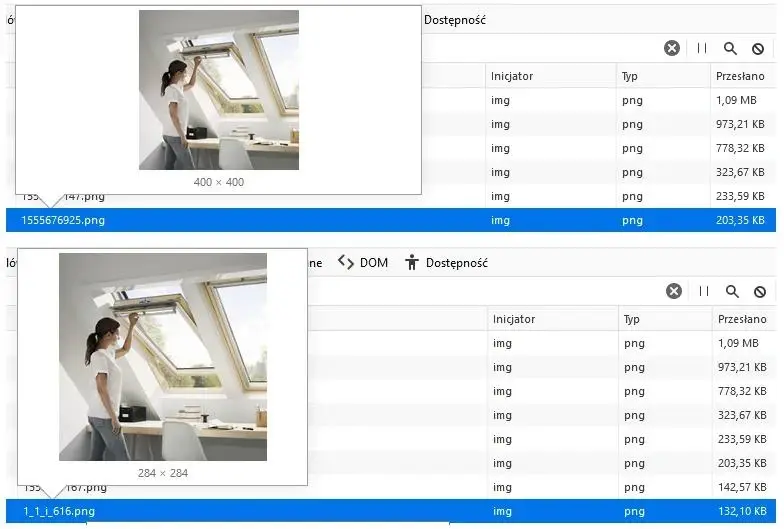The height and width of the screenshot is (529, 784).
Task: Sort by the Inicjator column in the upper panel
Action: pyautogui.click(x=550, y=76)
